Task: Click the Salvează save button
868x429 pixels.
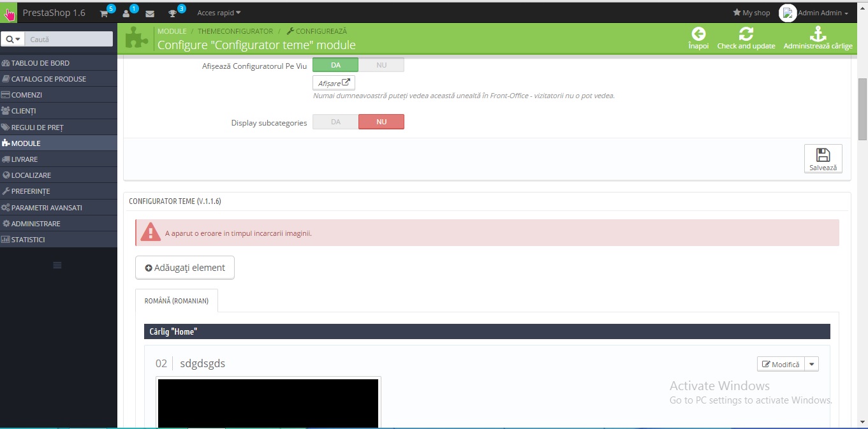Action: tap(823, 159)
